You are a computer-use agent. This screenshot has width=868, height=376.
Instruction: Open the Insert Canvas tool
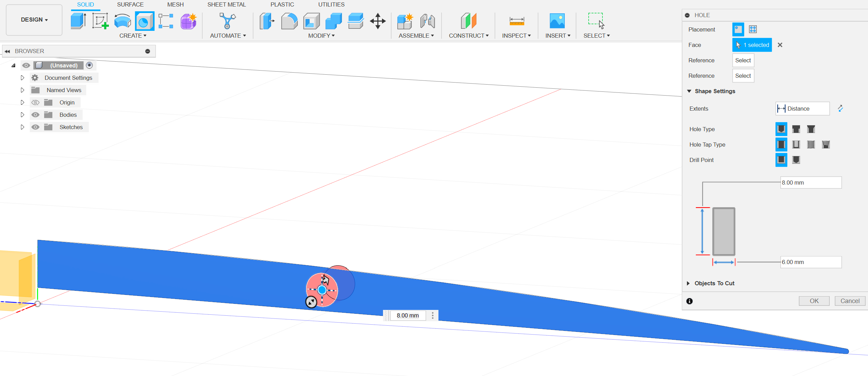click(x=557, y=21)
